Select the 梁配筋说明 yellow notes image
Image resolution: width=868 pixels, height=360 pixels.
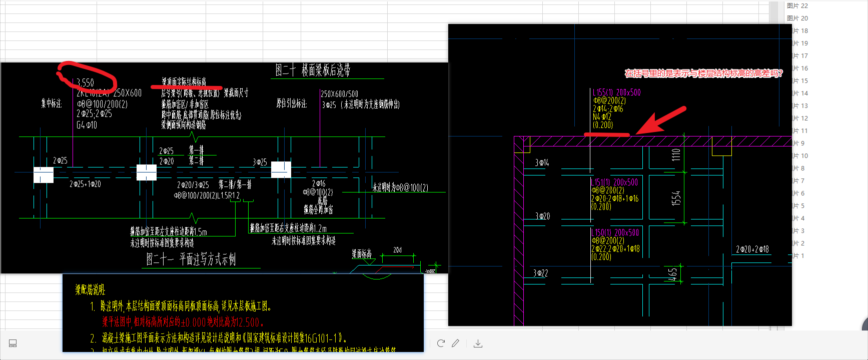(243, 313)
